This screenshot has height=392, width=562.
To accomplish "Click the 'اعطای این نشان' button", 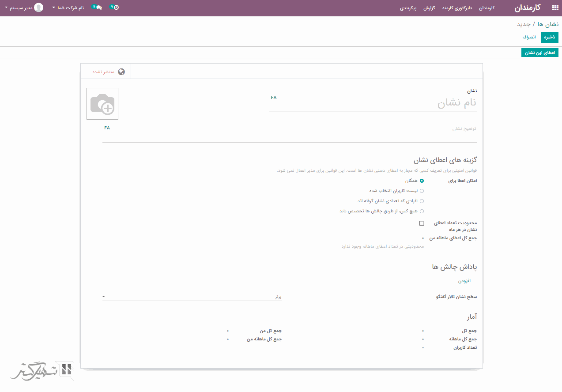I will (539, 53).
